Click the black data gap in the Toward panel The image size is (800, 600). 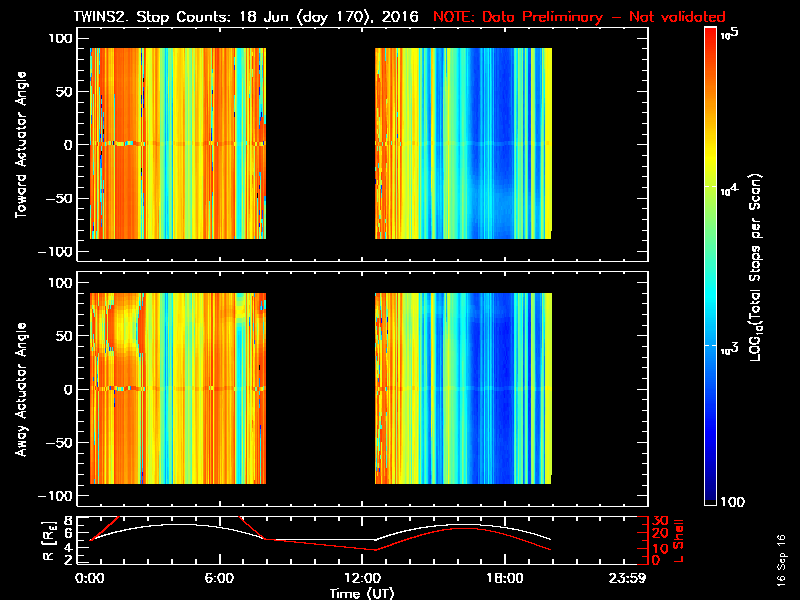[x=320, y=145]
